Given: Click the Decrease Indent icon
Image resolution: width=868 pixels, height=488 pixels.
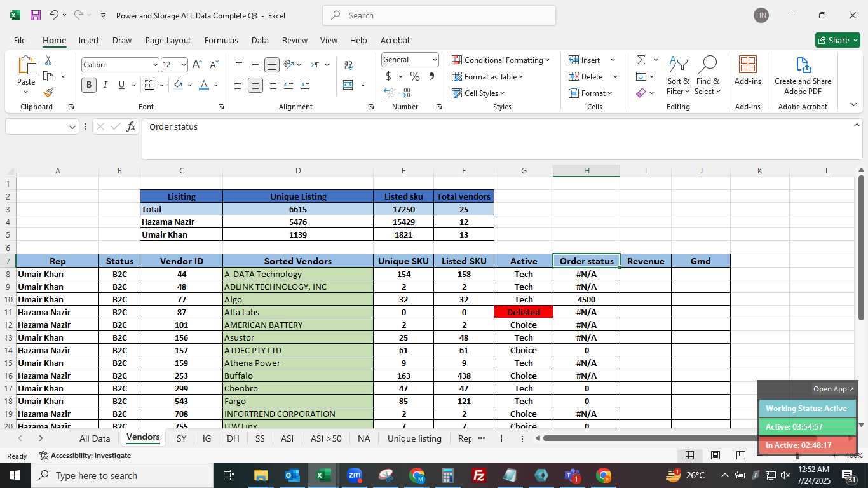Looking at the screenshot, I should (288, 85).
